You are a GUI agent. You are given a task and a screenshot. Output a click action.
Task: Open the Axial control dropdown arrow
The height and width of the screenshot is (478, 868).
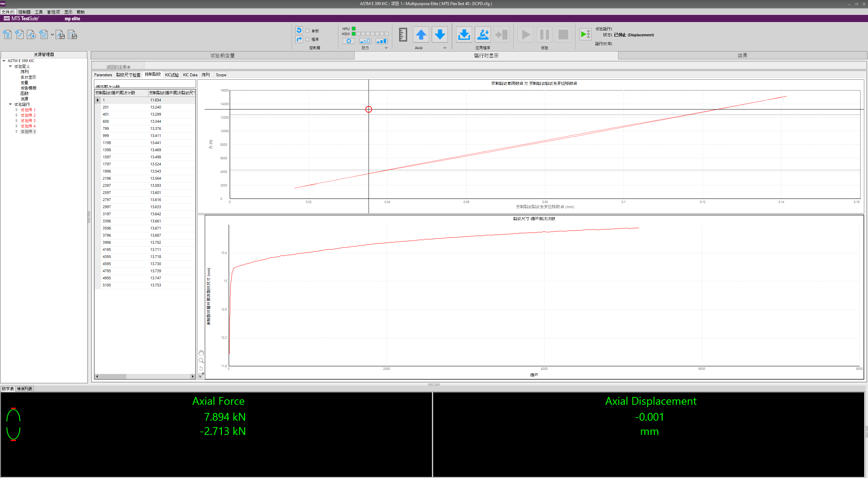point(445,48)
